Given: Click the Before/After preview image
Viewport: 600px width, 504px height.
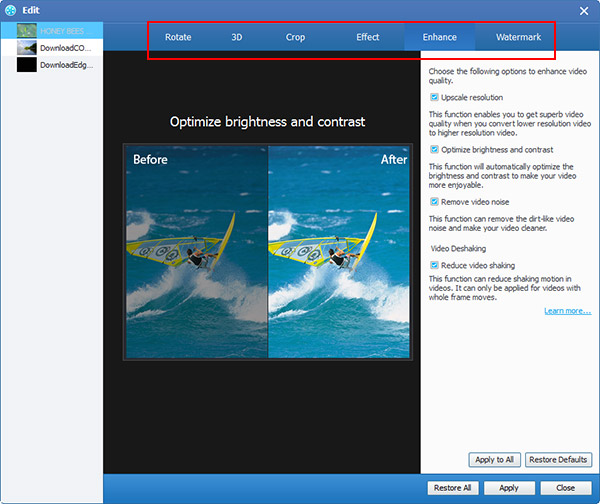Looking at the screenshot, I should pyautogui.click(x=268, y=252).
